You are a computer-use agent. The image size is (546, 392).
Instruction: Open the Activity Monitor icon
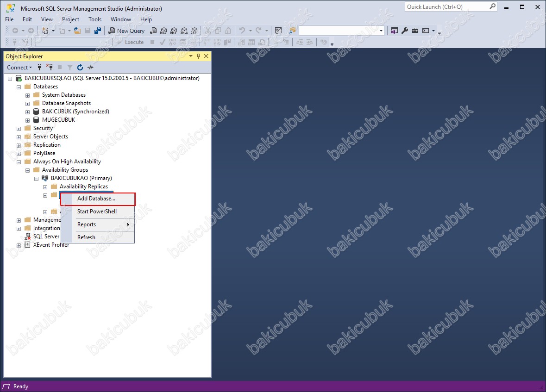point(278,31)
